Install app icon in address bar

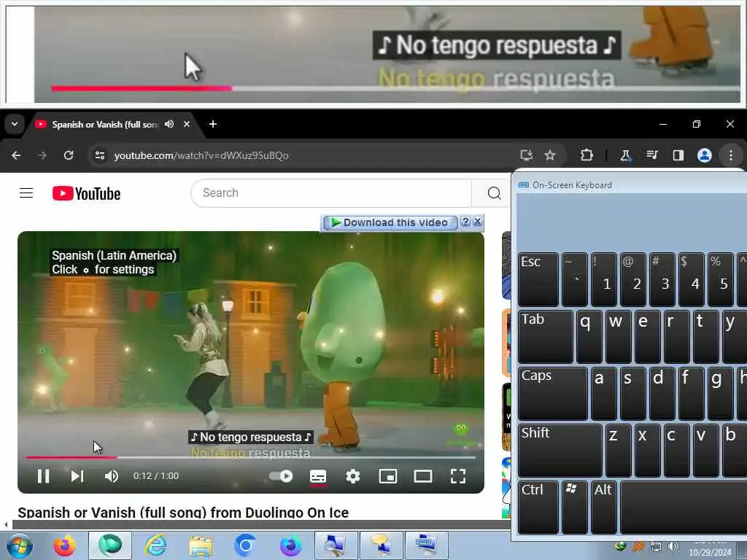[x=526, y=155]
